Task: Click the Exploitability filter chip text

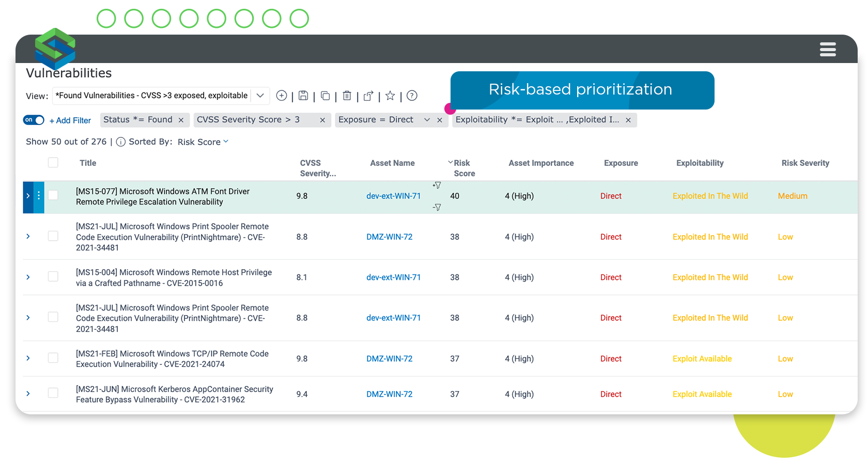Action: [537, 120]
